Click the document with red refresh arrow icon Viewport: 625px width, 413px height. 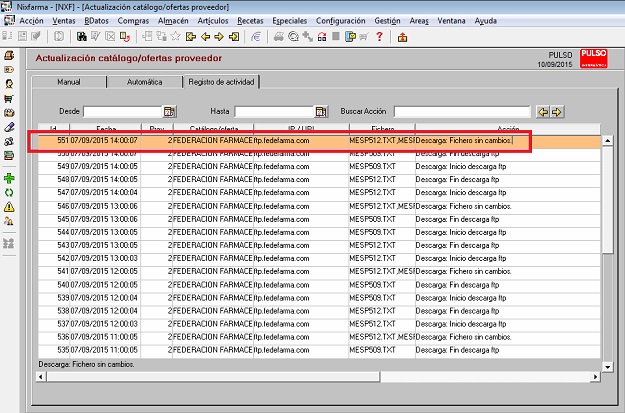125,37
